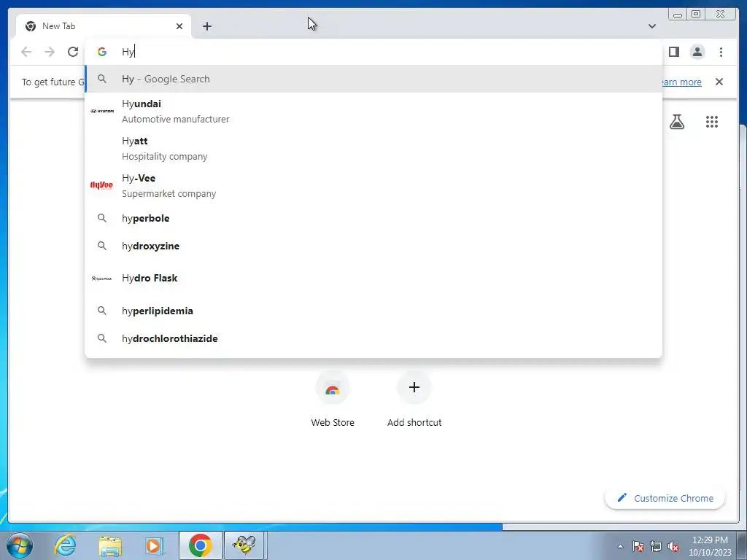Screen dimensions: 747x560
Task: Click the Google G icon in omnibox
Action: tap(102, 52)
